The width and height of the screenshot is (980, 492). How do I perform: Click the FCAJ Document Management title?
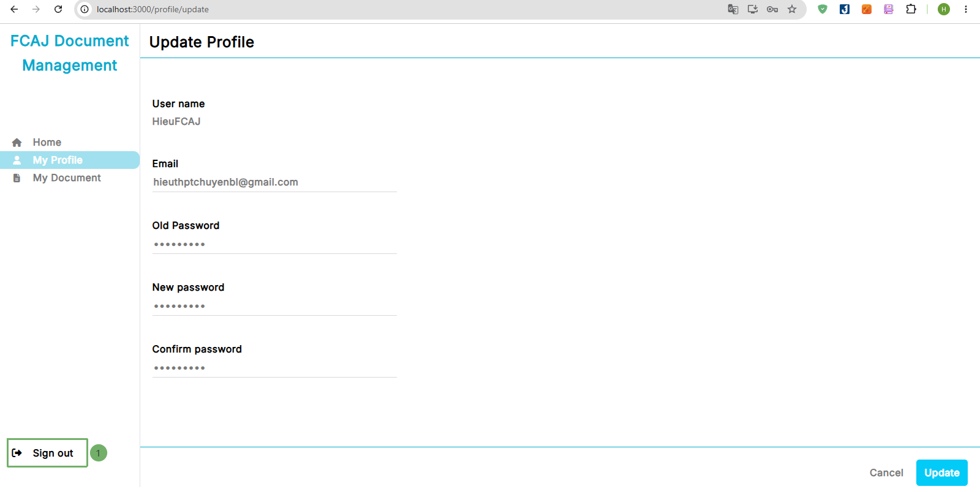(70, 53)
